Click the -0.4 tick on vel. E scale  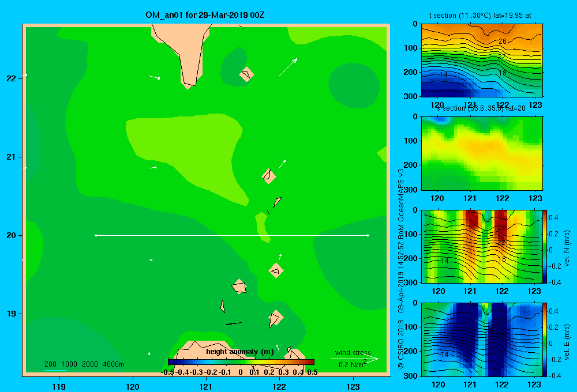[554, 375]
